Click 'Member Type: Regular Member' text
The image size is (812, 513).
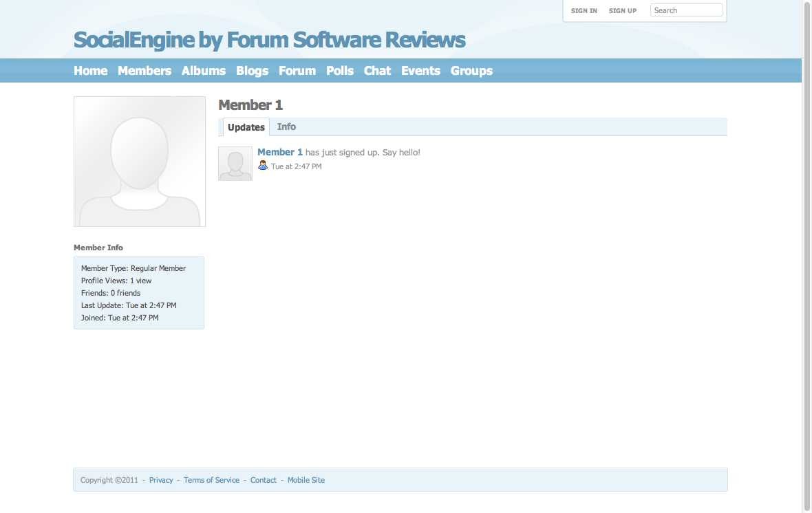133,268
